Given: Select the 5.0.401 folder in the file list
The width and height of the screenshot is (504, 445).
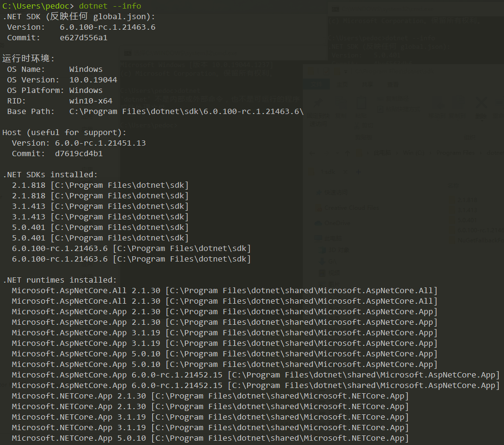Looking at the screenshot, I should 467,220.
